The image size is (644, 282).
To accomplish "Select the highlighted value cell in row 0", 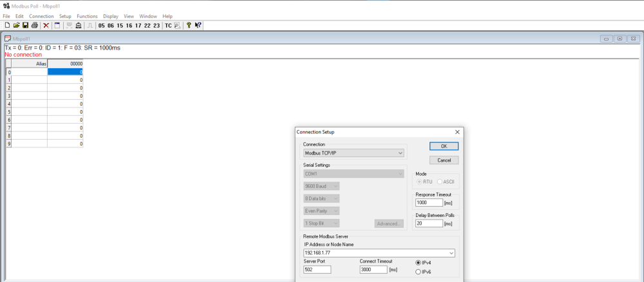I will [x=65, y=72].
